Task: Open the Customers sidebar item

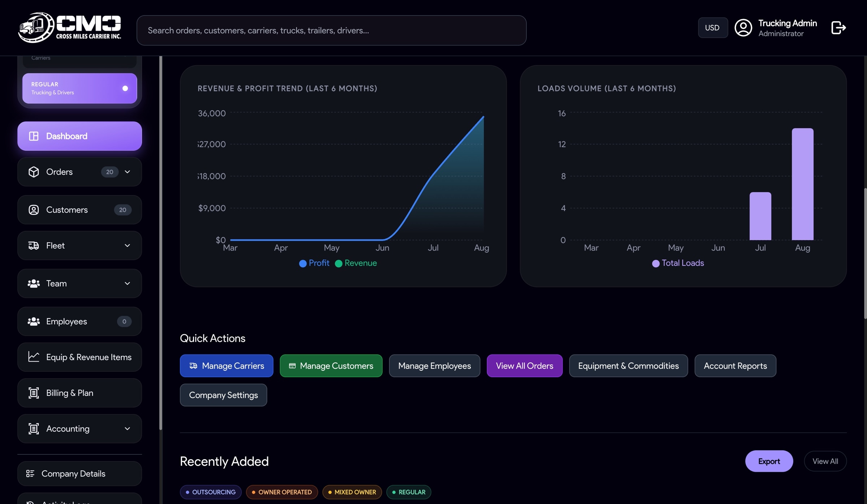Action: click(79, 210)
